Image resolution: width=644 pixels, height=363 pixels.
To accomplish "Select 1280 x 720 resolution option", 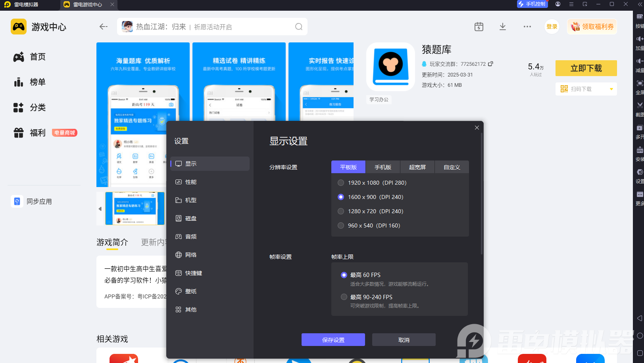I will point(370,211).
